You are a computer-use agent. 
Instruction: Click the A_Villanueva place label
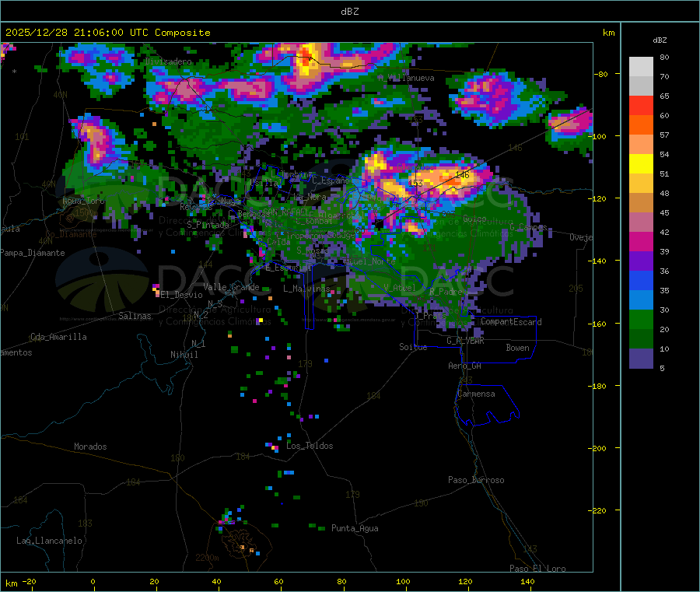point(406,78)
